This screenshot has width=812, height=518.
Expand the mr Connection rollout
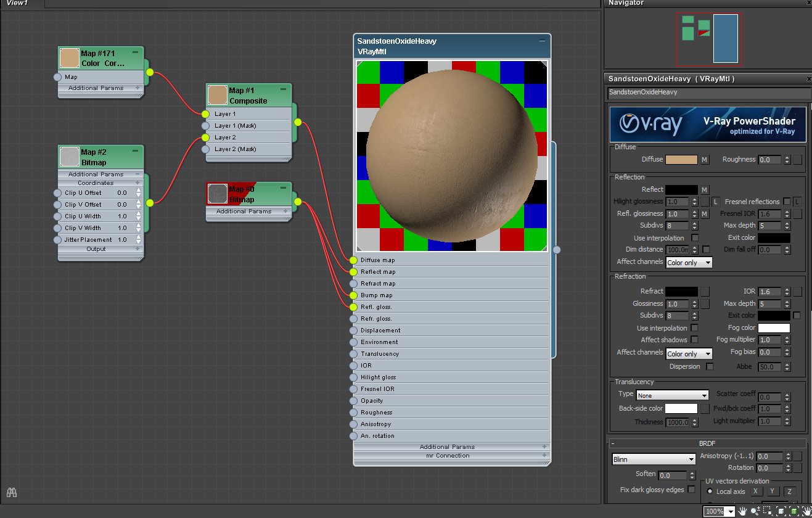pos(452,456)
